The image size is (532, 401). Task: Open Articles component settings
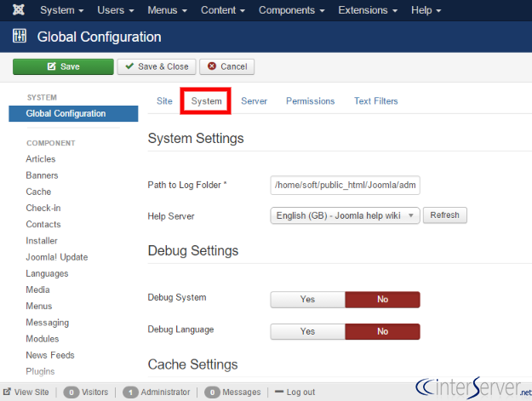click(x=41, y=159)
